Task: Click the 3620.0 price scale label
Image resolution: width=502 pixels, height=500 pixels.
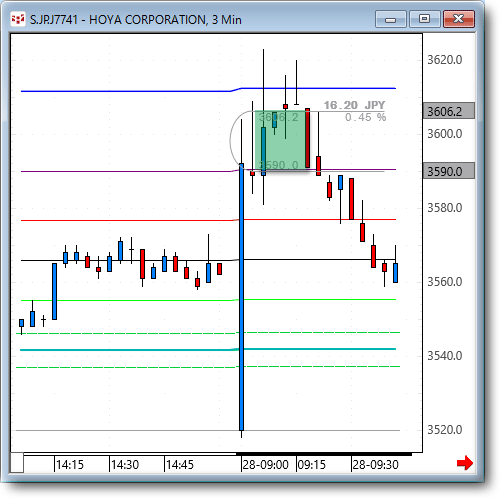Action: 445,60
